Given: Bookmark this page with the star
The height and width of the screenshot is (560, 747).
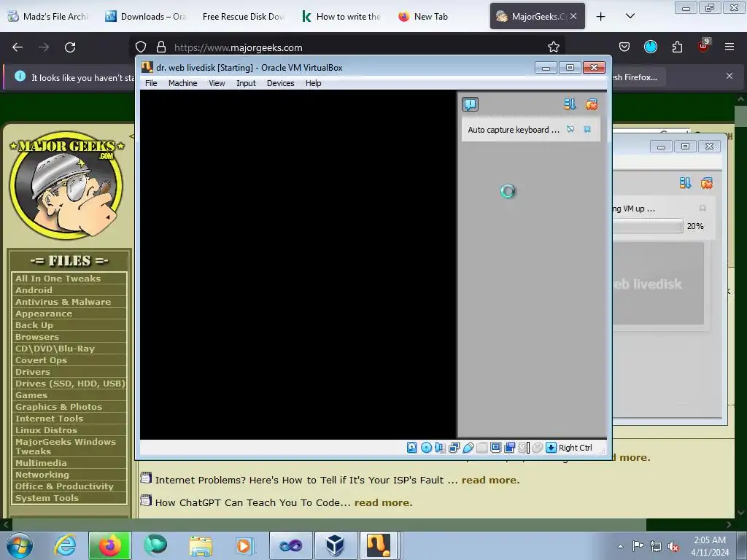Looking at the screenshot, I should (x=553, y=47).
